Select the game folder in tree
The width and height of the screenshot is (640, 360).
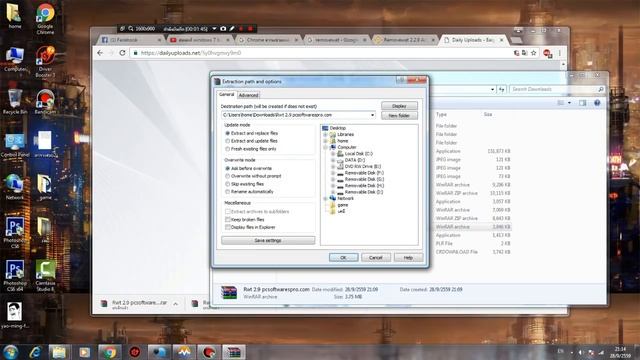(343, 205)
